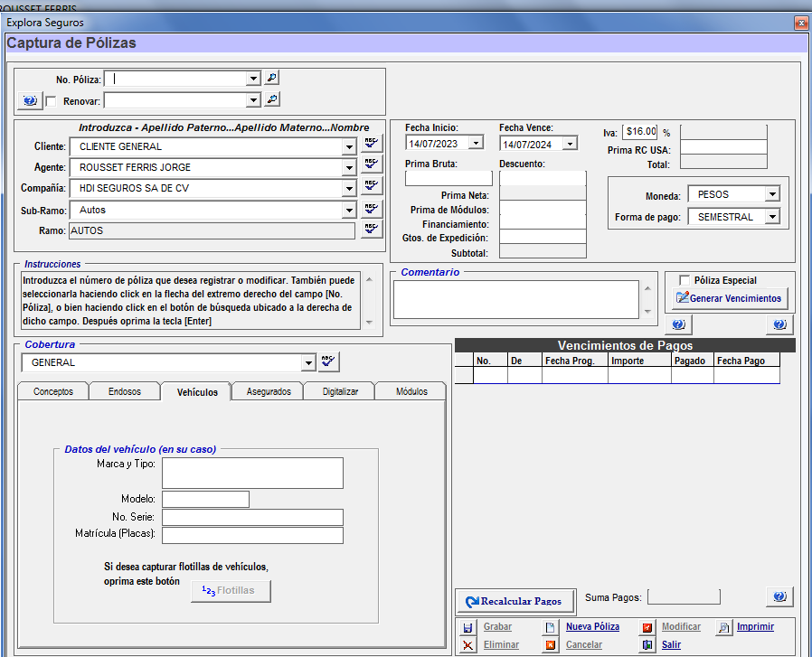Click the Nueva Póliza link

(x=592, y=626)
